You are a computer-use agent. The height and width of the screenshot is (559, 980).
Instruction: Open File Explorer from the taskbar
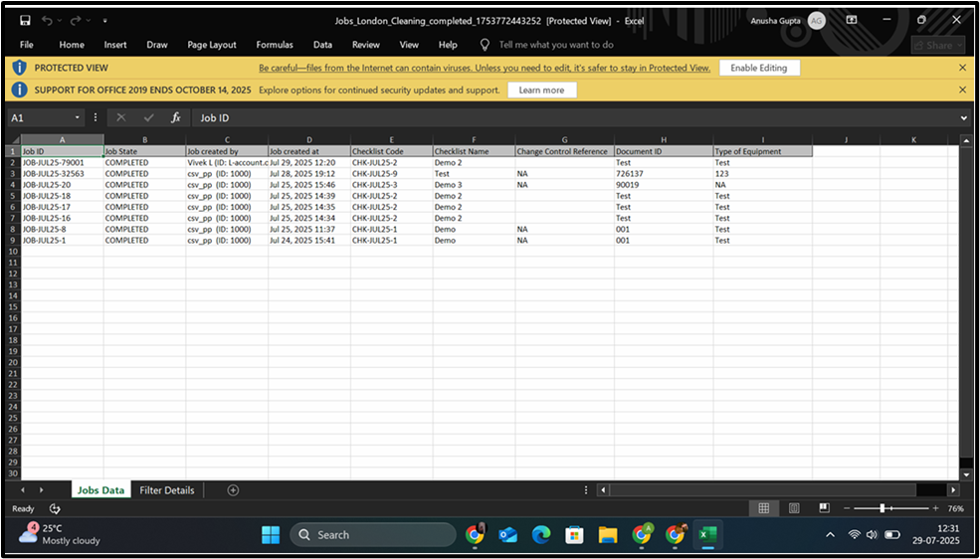coord(607,535)
